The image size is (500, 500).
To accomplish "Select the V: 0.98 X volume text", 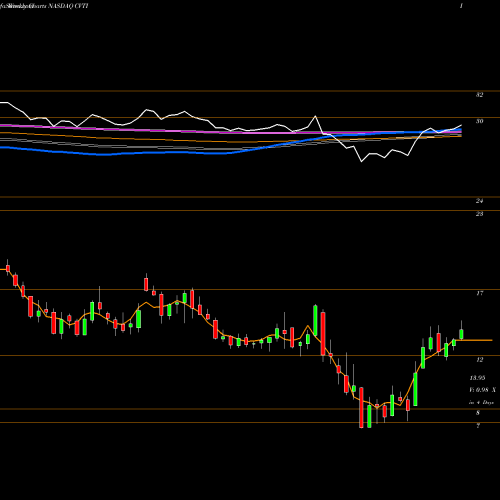I will 482,390.
